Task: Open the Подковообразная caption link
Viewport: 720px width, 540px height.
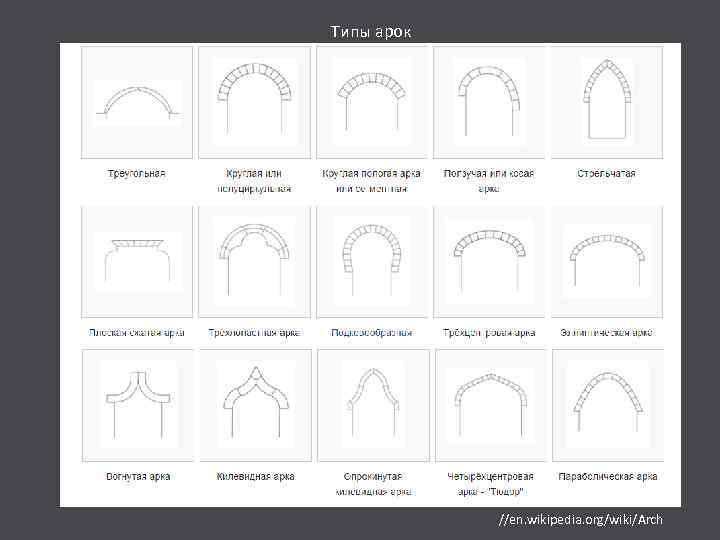Action: pyautogui.click(x=372, y=332)
